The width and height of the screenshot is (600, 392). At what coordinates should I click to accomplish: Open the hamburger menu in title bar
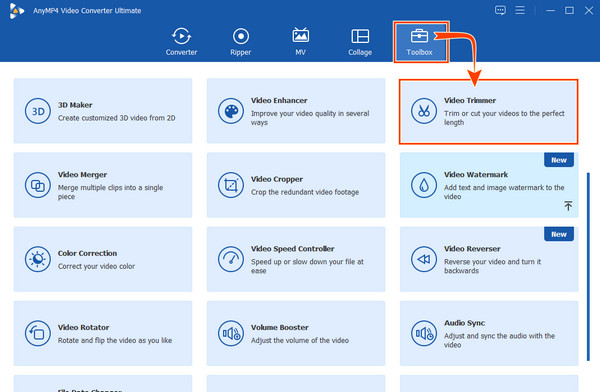(520, 10)
